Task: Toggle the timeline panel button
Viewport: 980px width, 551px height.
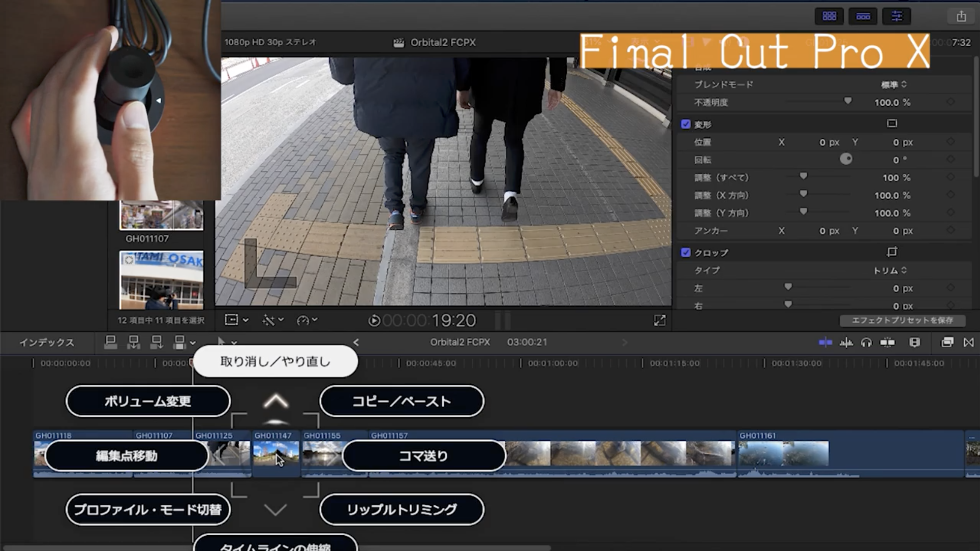Action: pyautogui.click(x=863, y=16)
